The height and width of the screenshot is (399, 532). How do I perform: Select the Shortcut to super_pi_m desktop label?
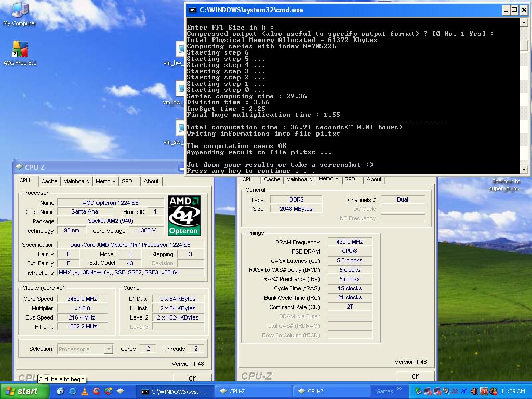[506, 185]
